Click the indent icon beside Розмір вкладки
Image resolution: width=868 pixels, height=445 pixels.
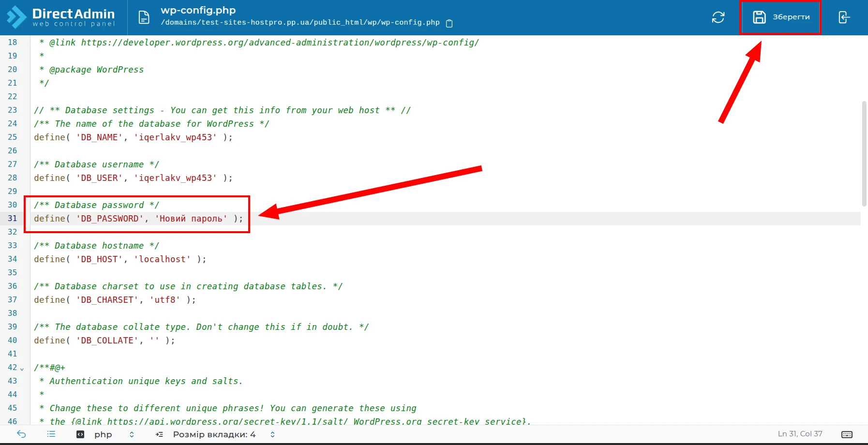coord(159,434)
